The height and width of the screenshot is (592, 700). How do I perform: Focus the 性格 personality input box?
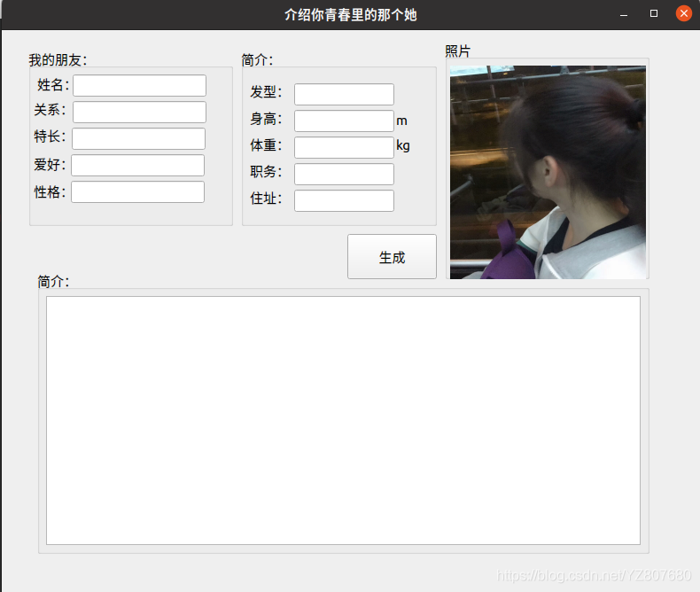(x=137, y=191)
